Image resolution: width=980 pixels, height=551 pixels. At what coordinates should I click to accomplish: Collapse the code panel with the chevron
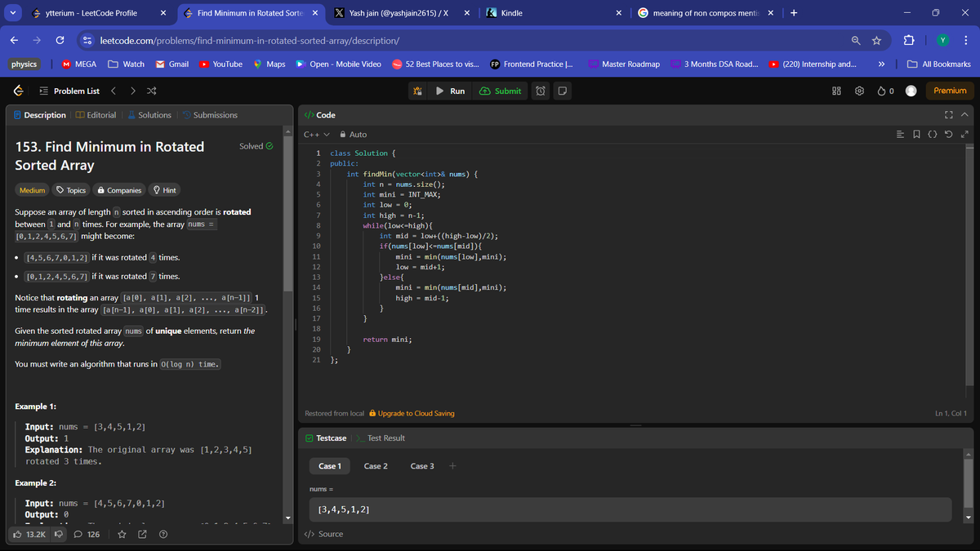pyautogui.click(x=965, y=114)
